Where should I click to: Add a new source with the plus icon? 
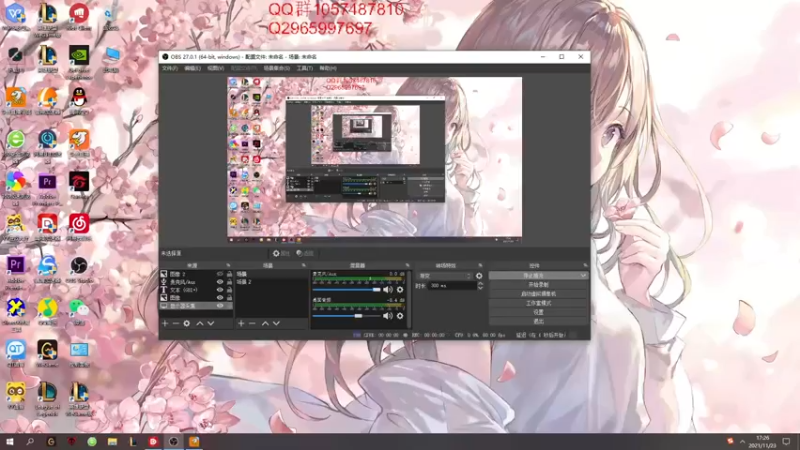click(x=165, y=323)
